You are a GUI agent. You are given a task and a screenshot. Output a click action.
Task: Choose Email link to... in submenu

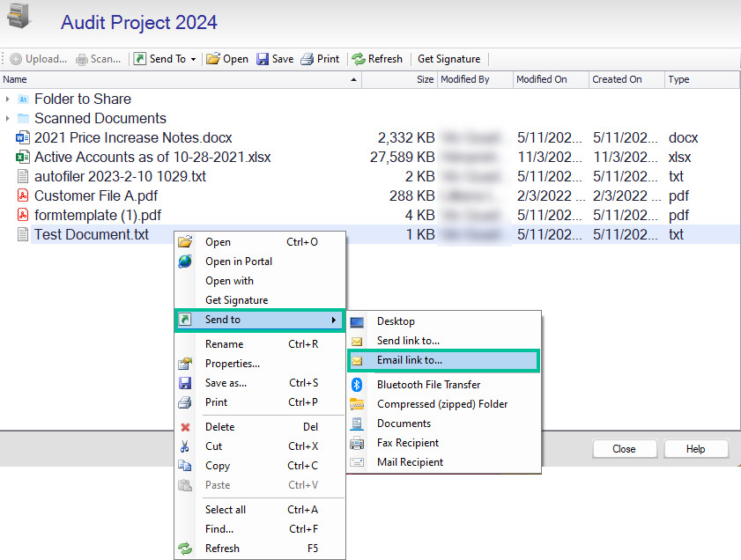click(444, 361)
